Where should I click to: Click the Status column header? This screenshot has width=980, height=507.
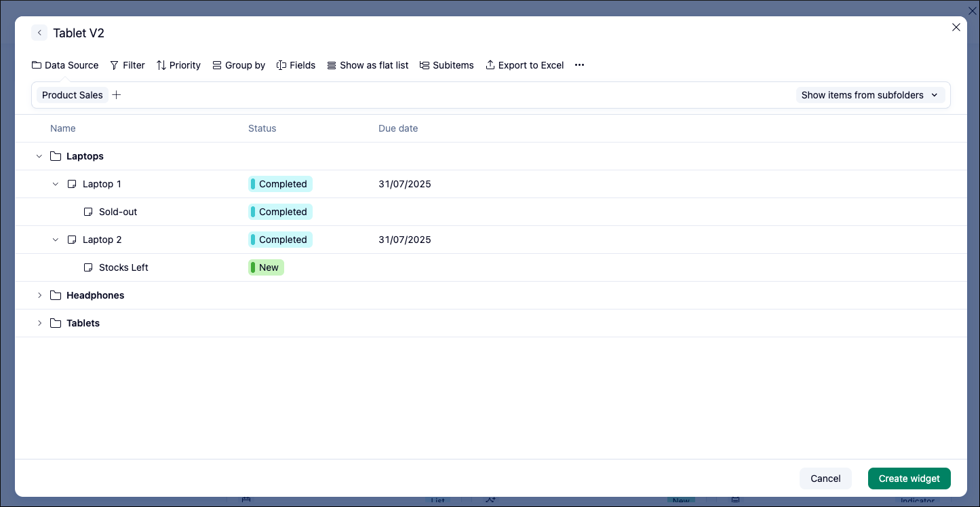tap(262, 128)
